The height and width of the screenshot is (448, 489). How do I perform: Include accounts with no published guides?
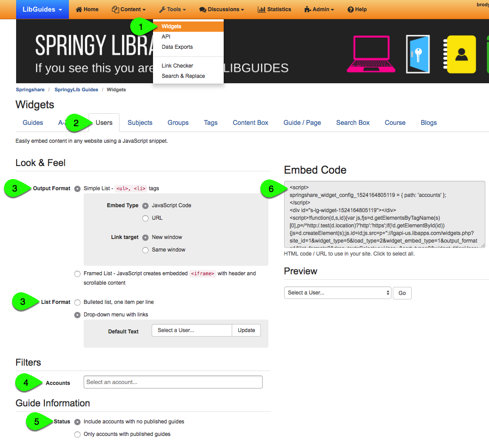pos(77,422)
